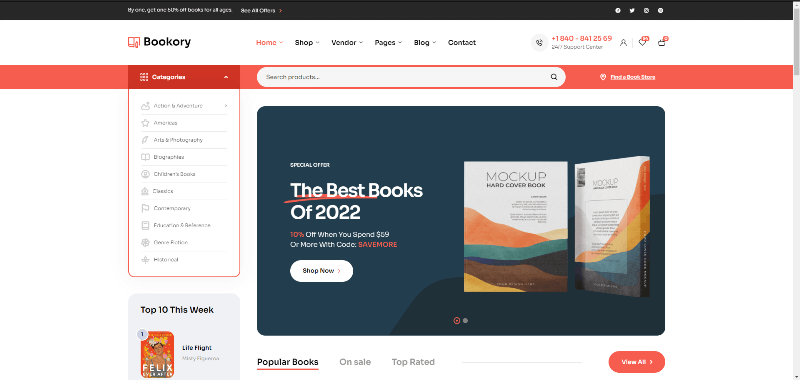This screenshot has width=800, height=380.
Task: Click the Biographies open book icon
Action: (145, 157)
